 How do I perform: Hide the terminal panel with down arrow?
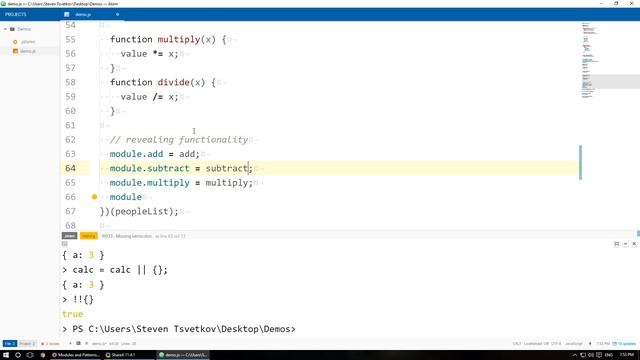point(625,244)
